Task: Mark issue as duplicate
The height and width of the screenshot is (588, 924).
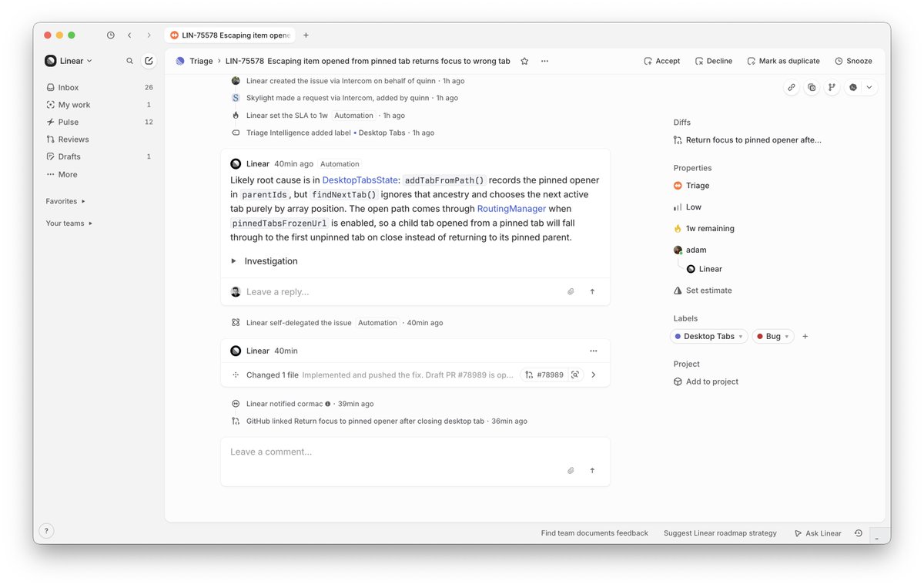Action: [784, 61]
